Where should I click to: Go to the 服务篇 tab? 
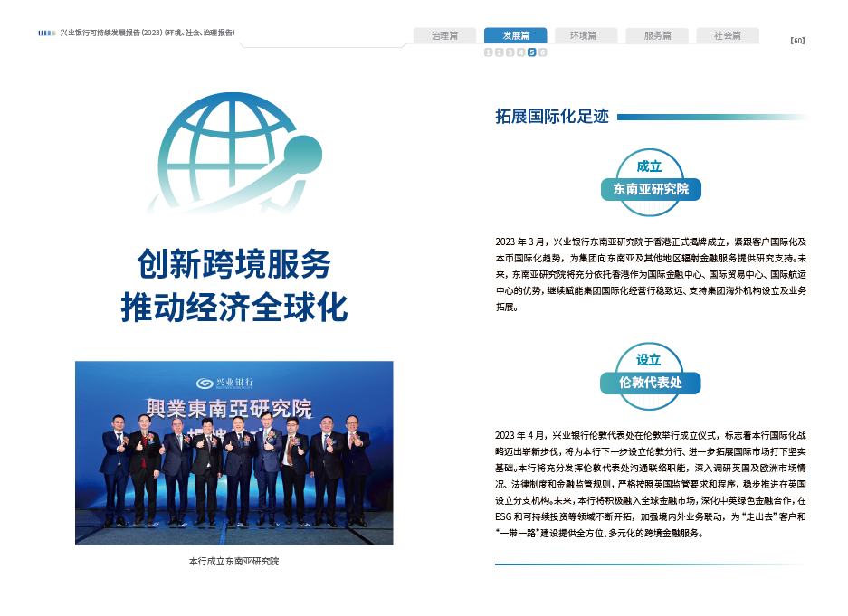(x=657, y=36)
